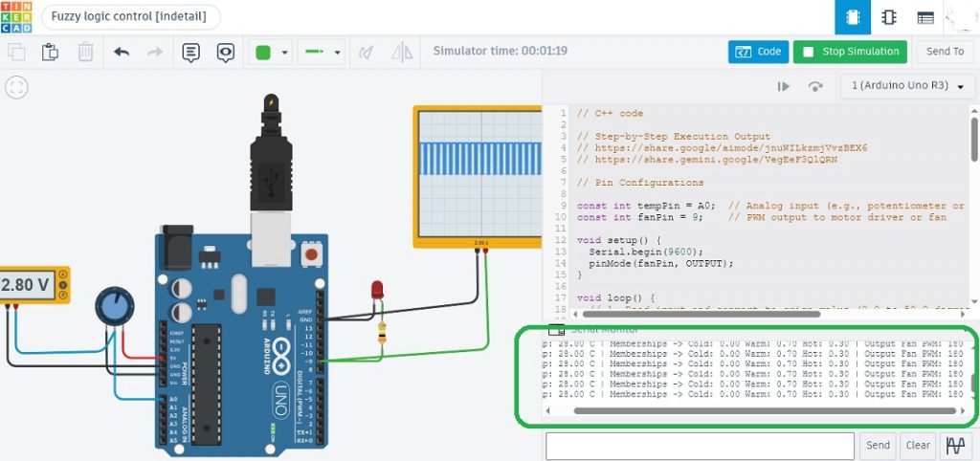Undo the last action

coord(122,52)
